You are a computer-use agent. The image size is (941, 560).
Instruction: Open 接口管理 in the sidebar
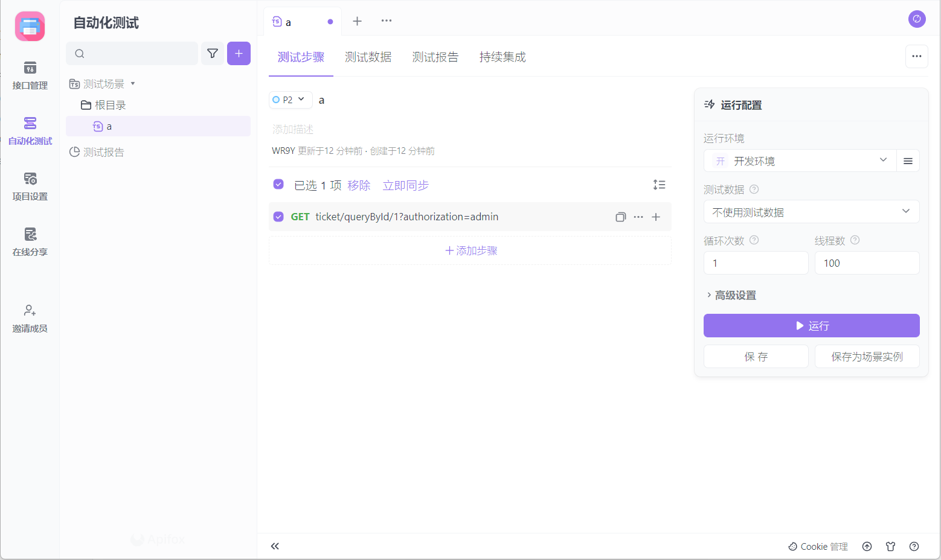(30, 75)
